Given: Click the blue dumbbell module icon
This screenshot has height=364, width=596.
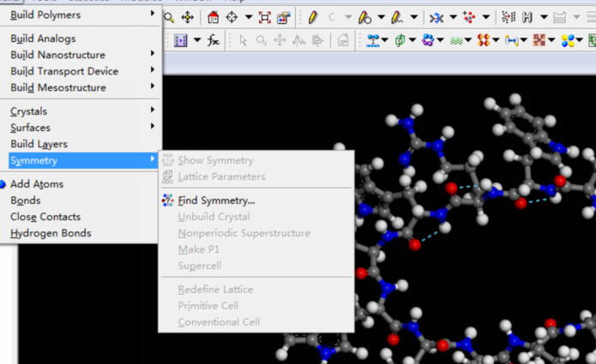Looking at the screenshot, I should click(x=373, y=40).
